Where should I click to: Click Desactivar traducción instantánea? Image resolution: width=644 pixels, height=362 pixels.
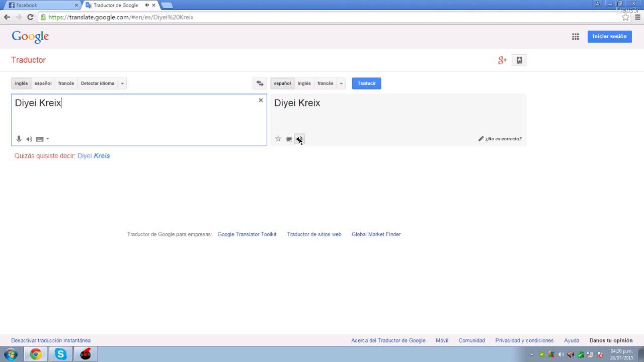(51, 340)
